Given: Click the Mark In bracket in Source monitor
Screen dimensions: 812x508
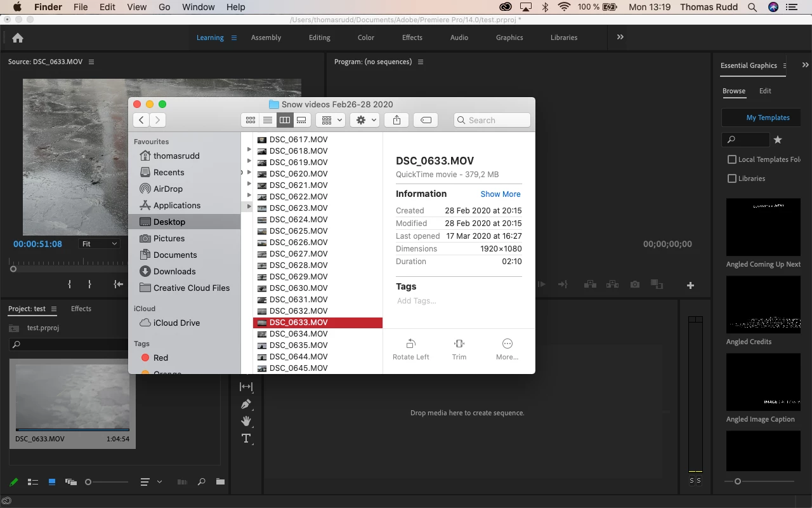Looking at the screenshot, I should tap(70, 284).
